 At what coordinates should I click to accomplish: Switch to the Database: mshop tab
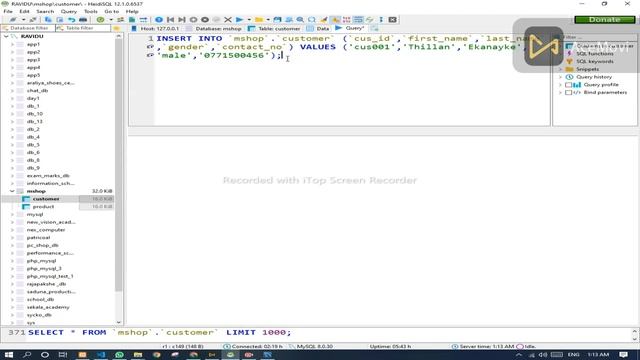[214, 29]
